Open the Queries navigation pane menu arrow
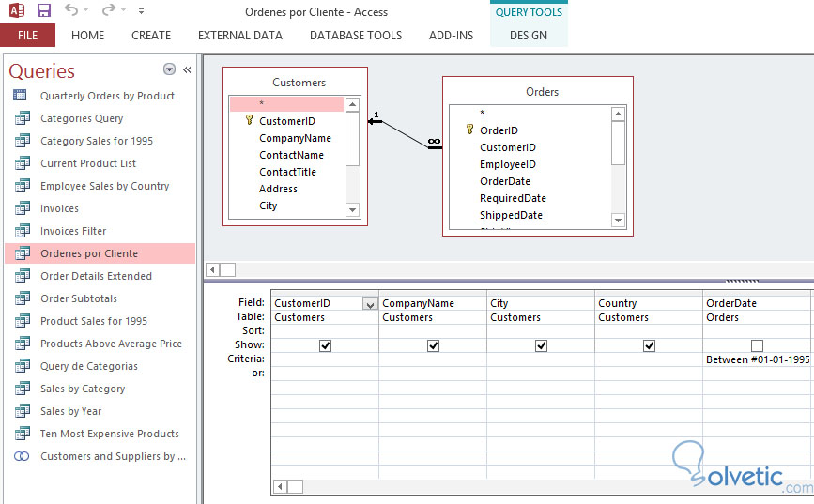Image resolution: width=814 pixels, height=504 pixels. click(169, 69)
